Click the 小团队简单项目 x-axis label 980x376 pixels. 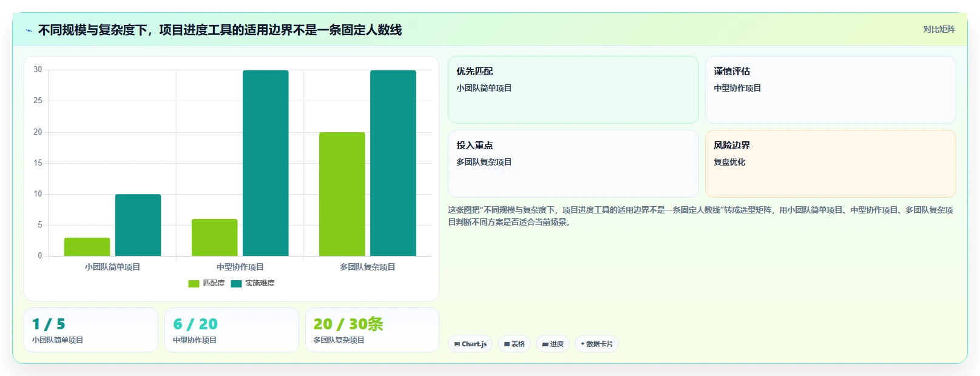pyautogui.click(x=112, y=267)
